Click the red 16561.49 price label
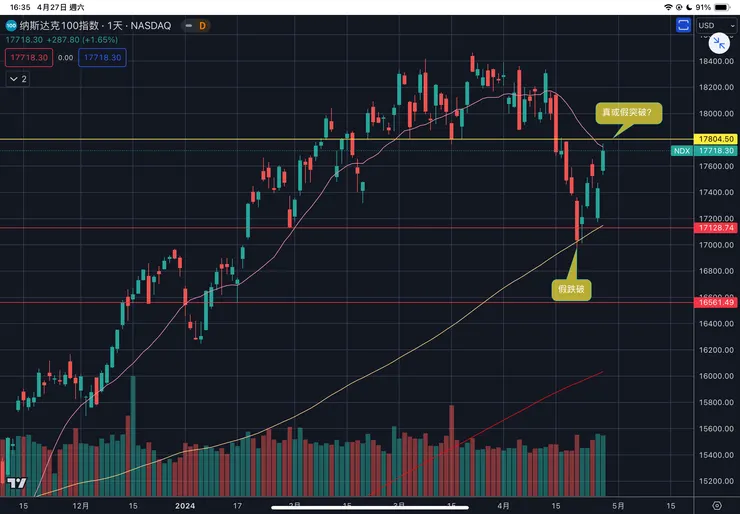This screenshot has height=514, width=740. [716, 302]
